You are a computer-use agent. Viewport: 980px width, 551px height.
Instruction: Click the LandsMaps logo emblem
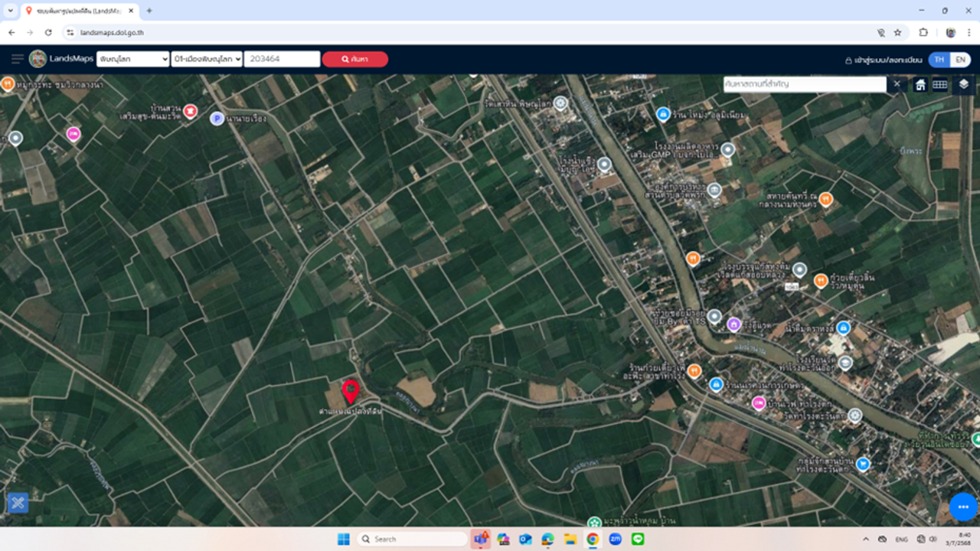click(38, 59)
